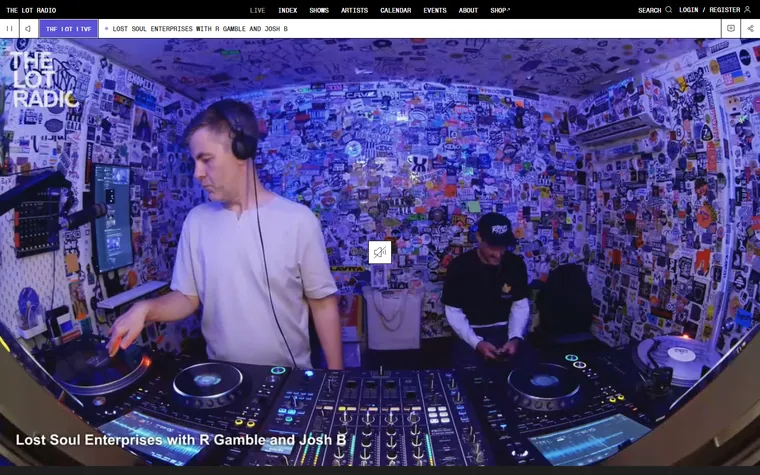Viewport: 760px width, 475px height.
Task: Open the Shop external link
Action: click(x=500, y=10)
